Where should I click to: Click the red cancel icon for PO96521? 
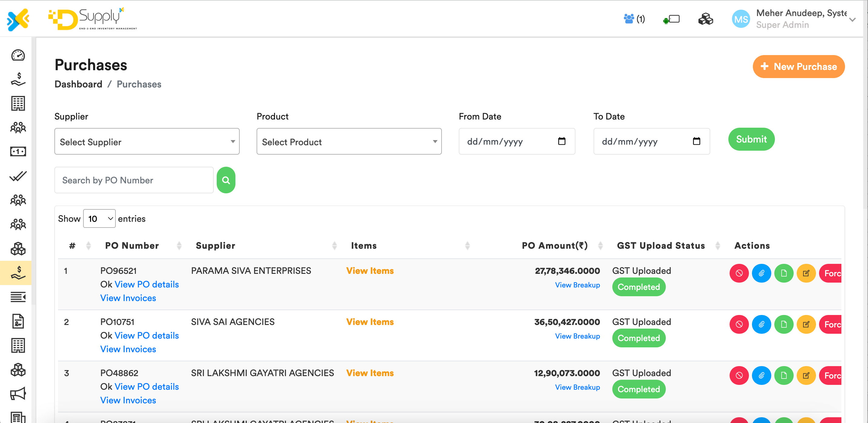[739, 273]
